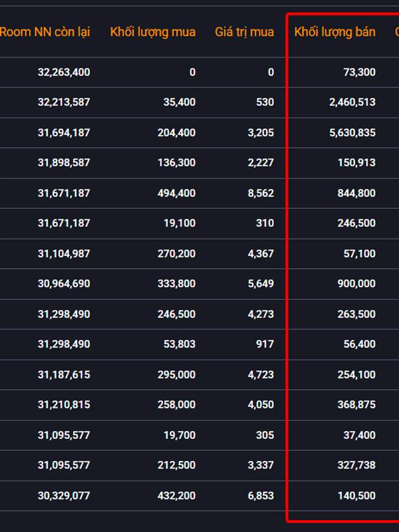This screenshot has height=532, width=399.
Task: Select the buy value cell 8,562
Action: pyautogui.click(x=261, y=193)
